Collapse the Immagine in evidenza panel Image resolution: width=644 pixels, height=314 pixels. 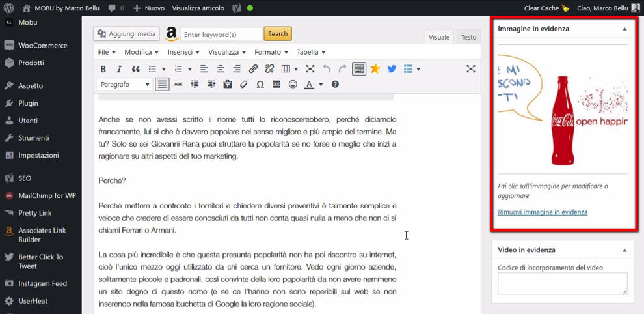pos(624,29)
